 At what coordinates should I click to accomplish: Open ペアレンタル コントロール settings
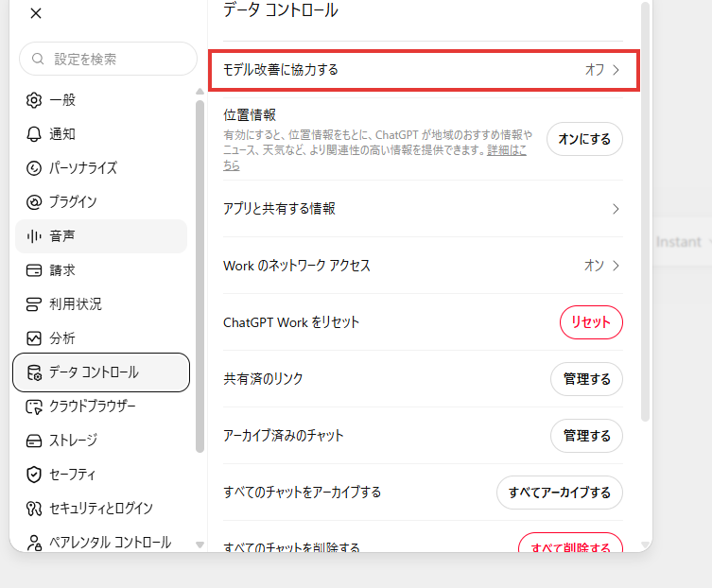(101, 542)
